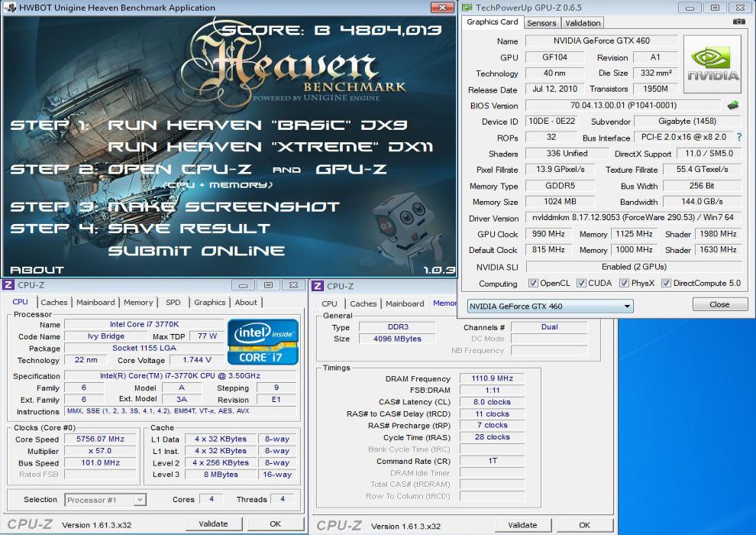Click Multiplier value x 57.0

[x=100, y=451]
